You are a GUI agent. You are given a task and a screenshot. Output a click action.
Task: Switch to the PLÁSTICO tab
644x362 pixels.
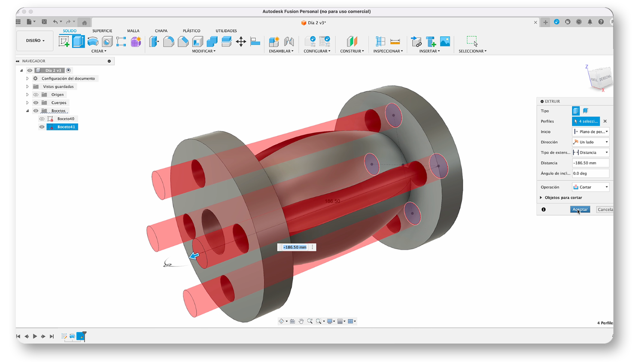point(191,31)
